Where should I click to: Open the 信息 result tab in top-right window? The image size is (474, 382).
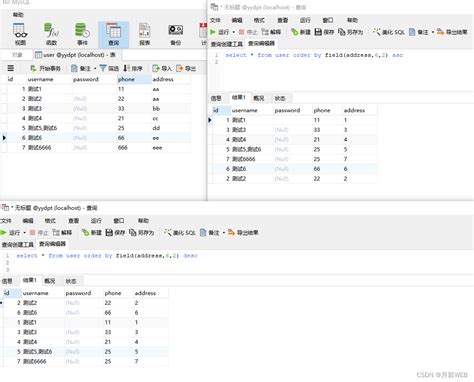click(x=216, y=98)
